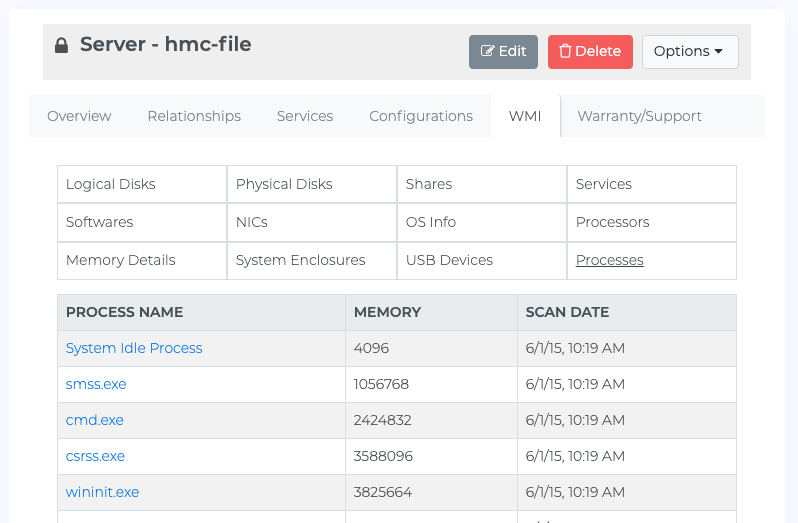Expand the Options dropdown menu
The height and width of the screenshot is (523, 798).
click(x=690, y=52)
